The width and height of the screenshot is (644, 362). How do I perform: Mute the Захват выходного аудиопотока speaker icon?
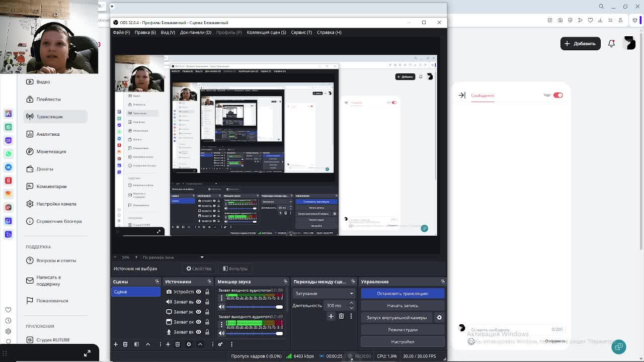[221, 333]
